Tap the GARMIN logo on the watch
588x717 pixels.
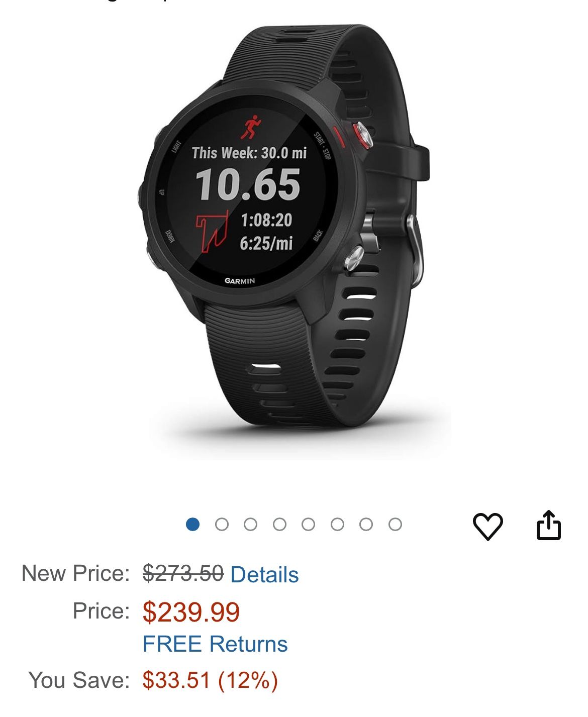pyautogui.click(x=240, y=281)
